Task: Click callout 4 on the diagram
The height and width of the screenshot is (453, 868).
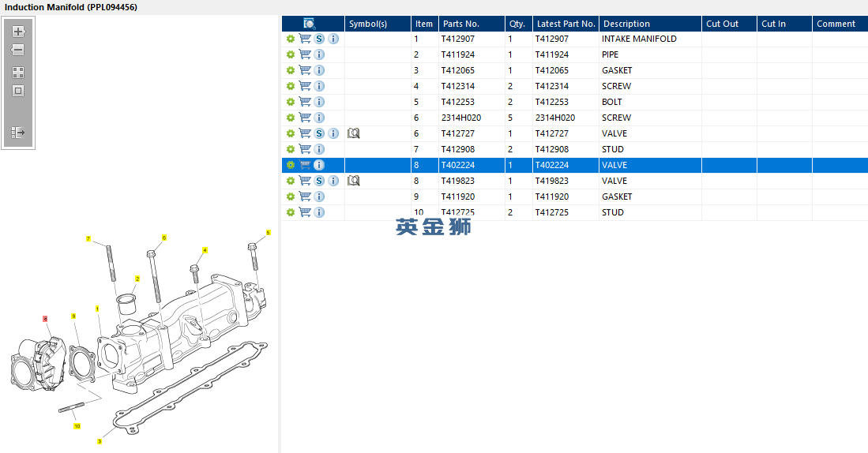Action: 205,250
